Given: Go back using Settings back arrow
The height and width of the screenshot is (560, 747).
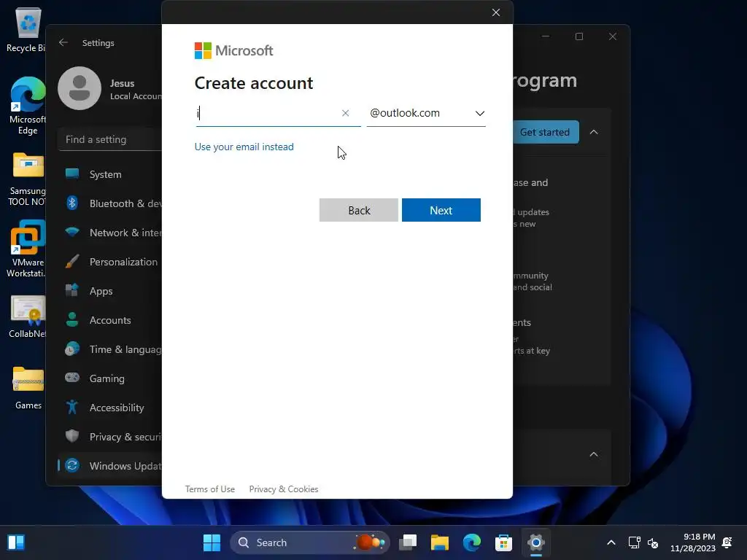Looking at the screenshot, I should tap(63, 42).
